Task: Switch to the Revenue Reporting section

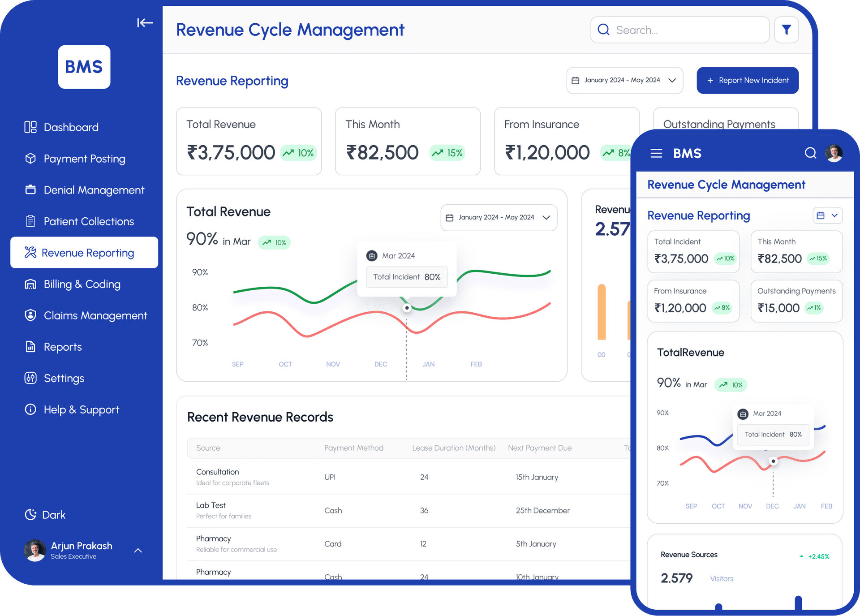Action: [x=88, y=252]
